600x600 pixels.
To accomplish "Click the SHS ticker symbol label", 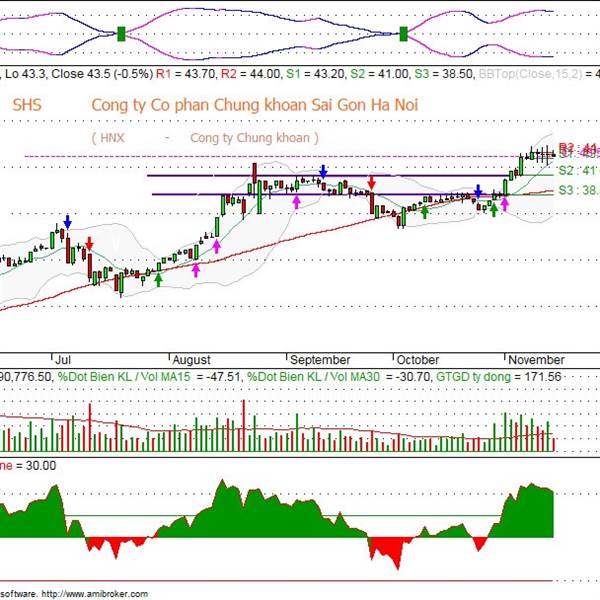I will tap(27, 105).
